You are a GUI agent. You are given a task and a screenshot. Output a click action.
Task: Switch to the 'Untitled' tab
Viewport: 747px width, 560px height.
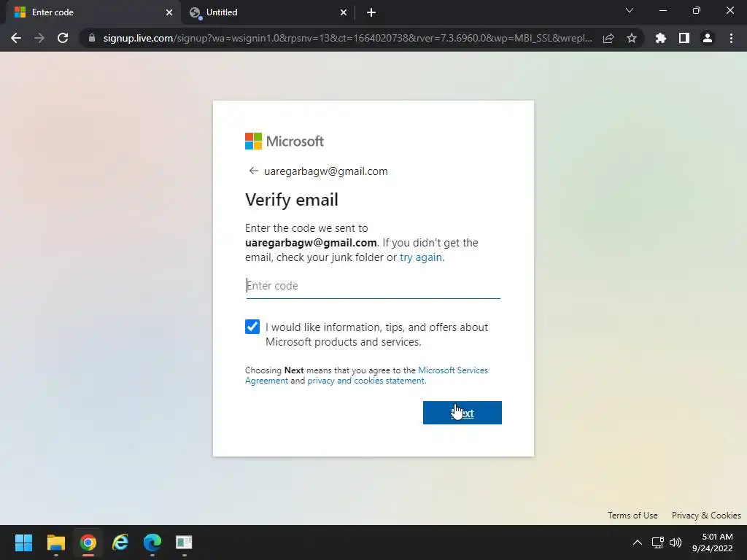268,12
